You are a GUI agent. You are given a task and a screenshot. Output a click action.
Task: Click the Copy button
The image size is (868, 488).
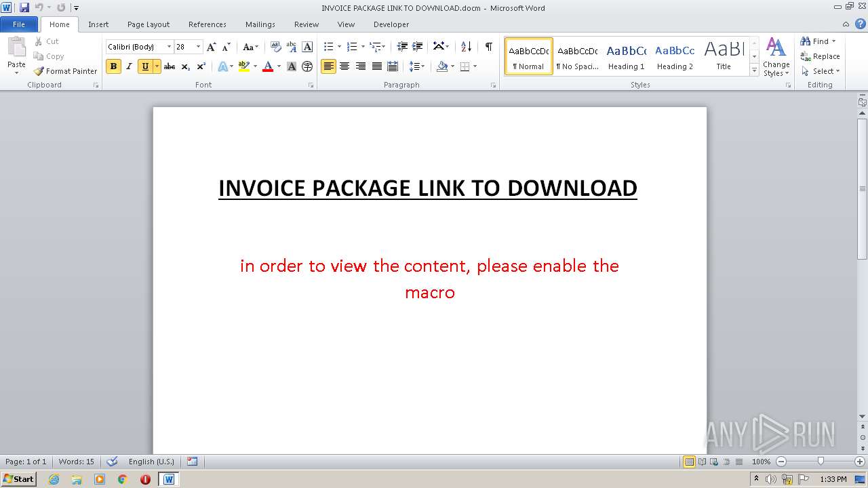click(49, 56)
